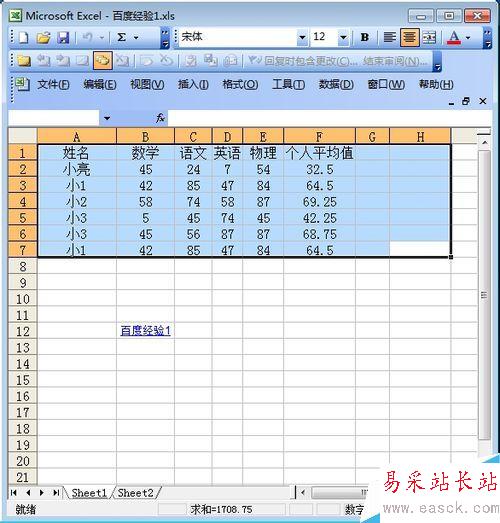Screen dimensions: 500x523
Task: Click the Name Box field
Action: point(54,118)
